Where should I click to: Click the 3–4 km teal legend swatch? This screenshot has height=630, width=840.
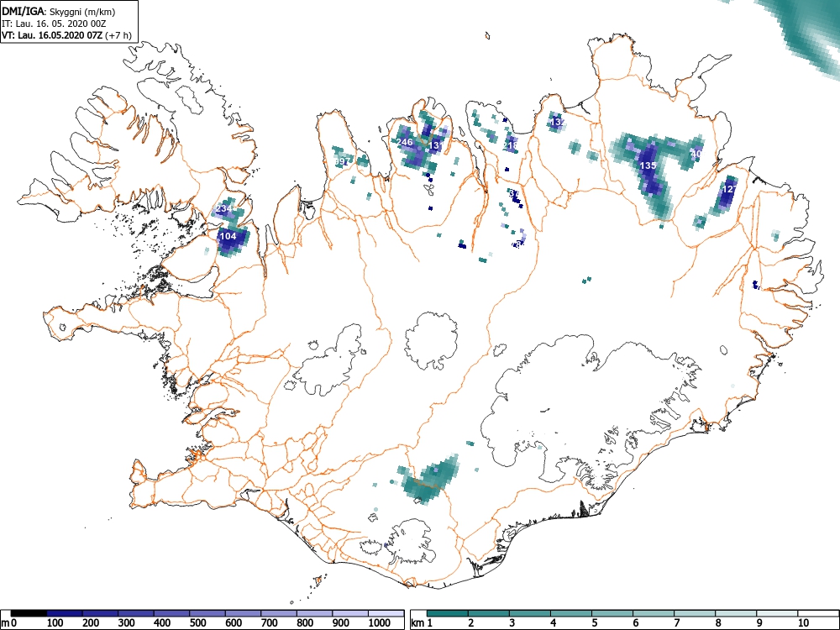tap(530, 613)
